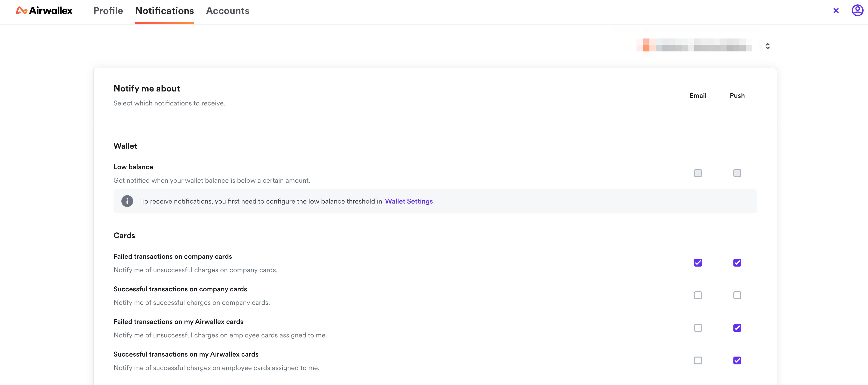Screen dimensions: 868x385
Task: Toggle email for successful Airwallex card transactions
Action: 698,361
